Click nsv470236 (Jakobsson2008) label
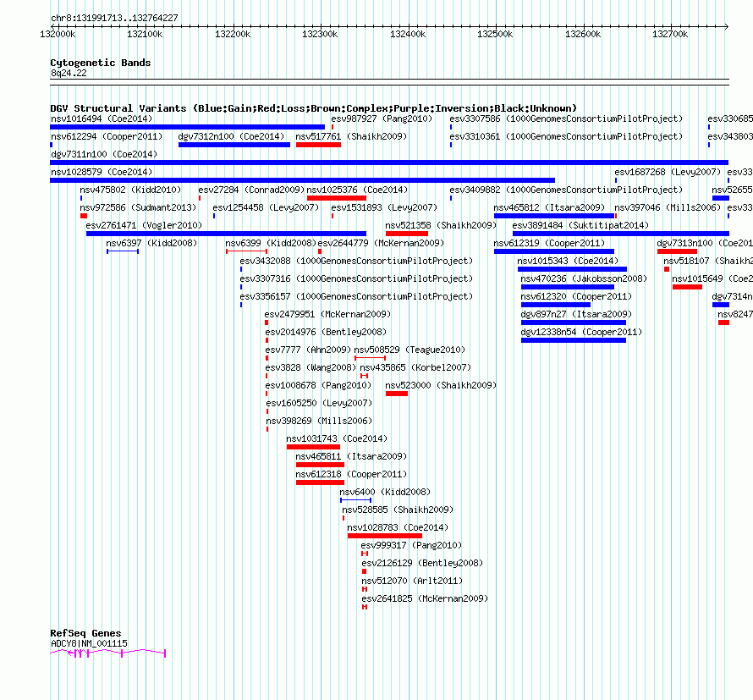 (x=584, y=278)
